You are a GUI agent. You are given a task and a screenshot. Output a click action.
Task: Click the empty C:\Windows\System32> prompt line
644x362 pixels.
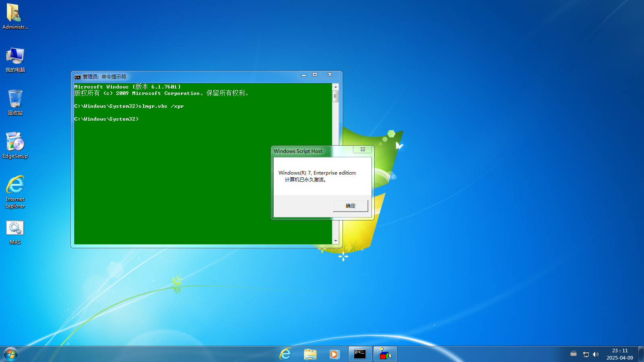[x=107, y=119]
